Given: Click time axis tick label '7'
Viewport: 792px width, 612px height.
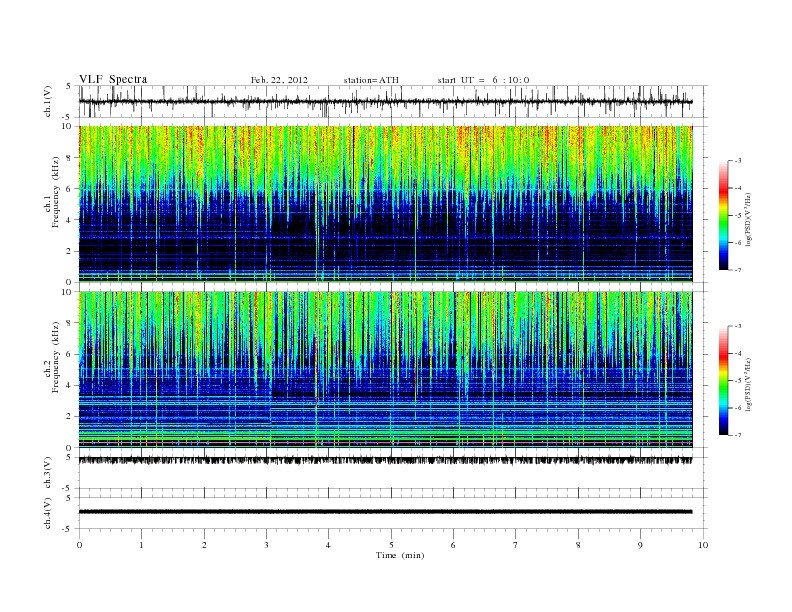Looking at the screenshot, I should pyautogui.click(x=515, y=545).
